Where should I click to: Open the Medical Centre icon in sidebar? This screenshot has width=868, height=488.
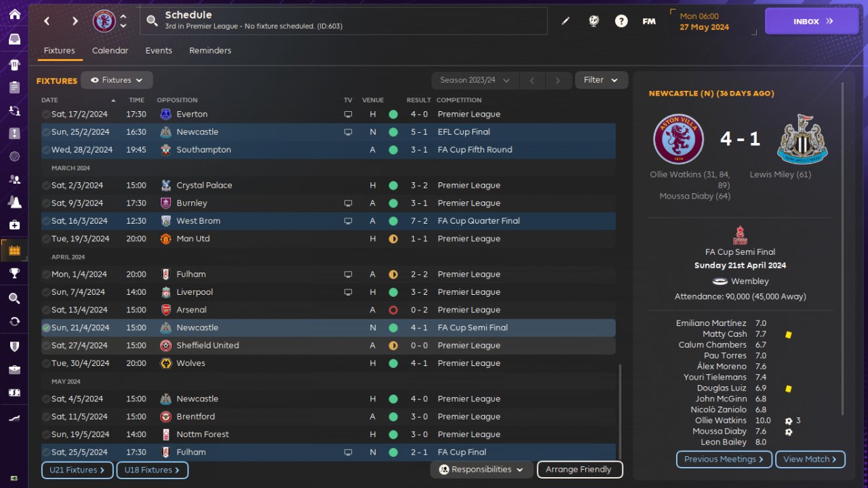pyautogui.click(x=14, y=224)
